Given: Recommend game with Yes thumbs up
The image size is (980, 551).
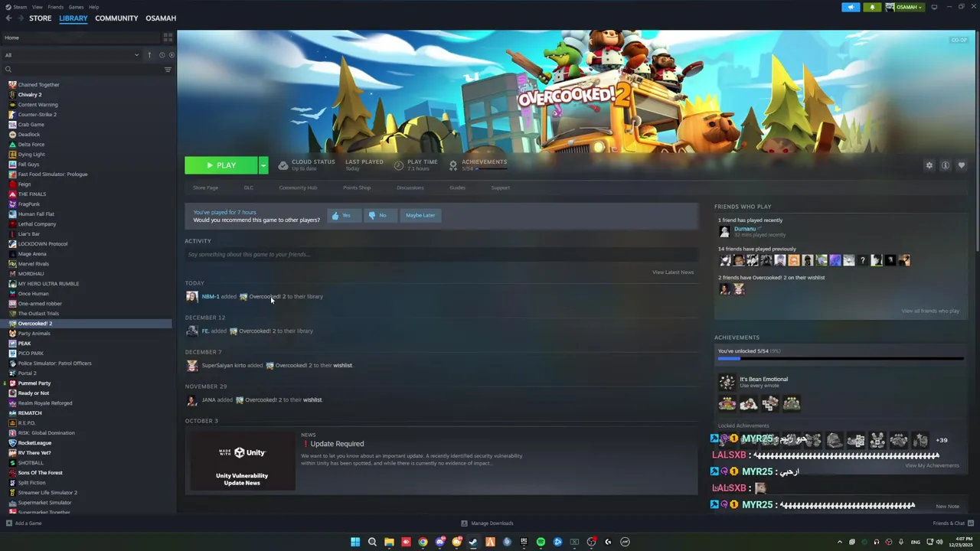Looking at the screenshot, I should [344, 216].
